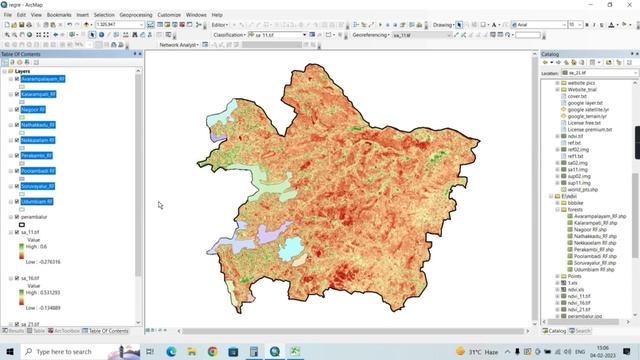
Task: Uncheck the Perakambi_RF layer checkbox
Action: (x=17, y=156)
